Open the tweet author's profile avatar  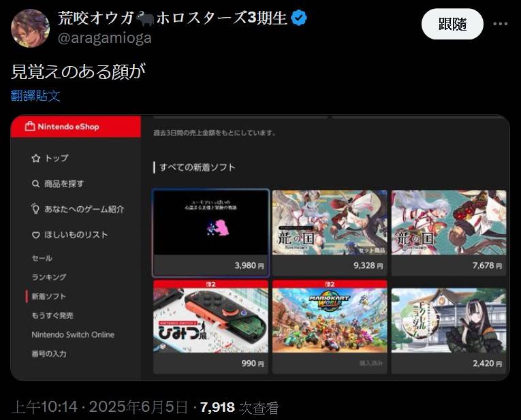pyautogui.click(x=30, y=28)
